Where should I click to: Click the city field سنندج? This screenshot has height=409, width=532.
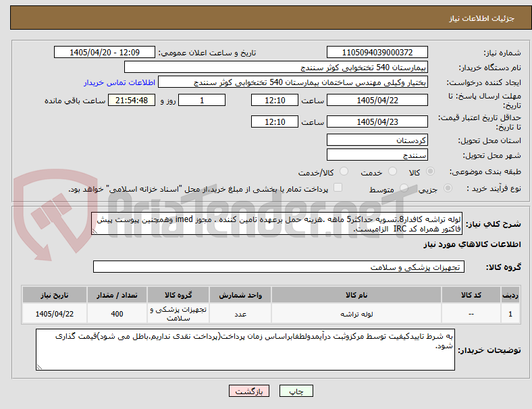[x=377, y=155]
